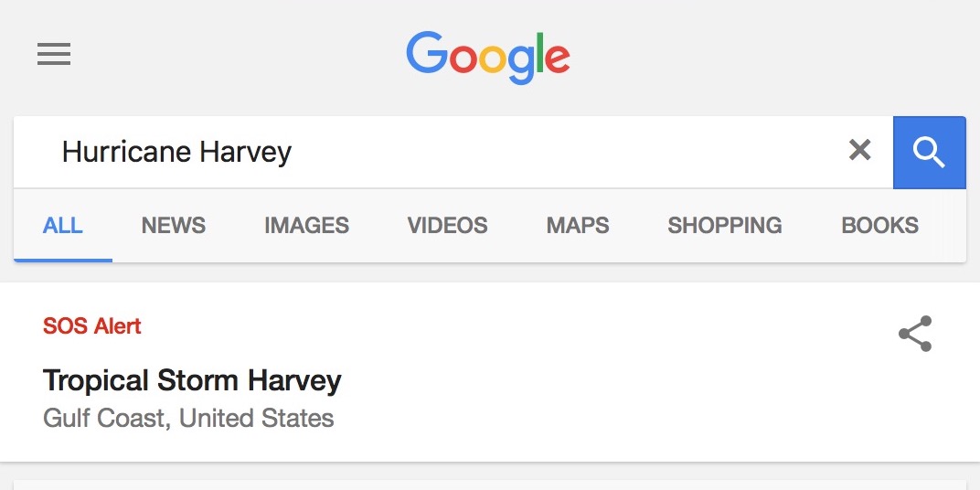Click the empty space in the search box
The width and height of the screenshot is (980, 490).
coord(567,152)
